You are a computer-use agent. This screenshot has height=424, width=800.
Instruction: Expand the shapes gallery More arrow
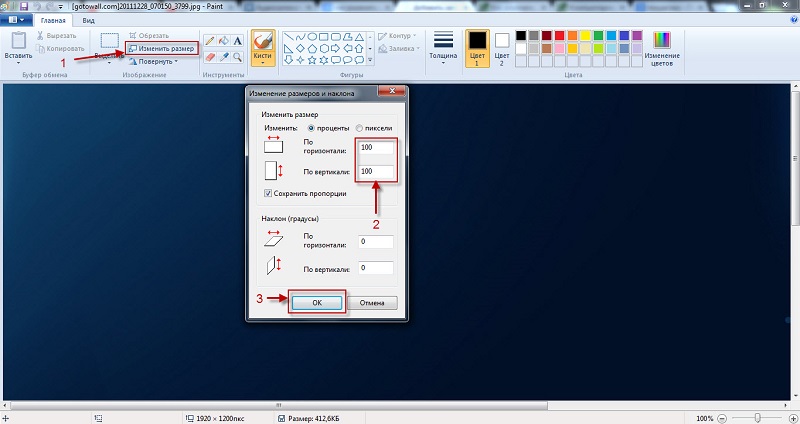[x=370, y=60]
